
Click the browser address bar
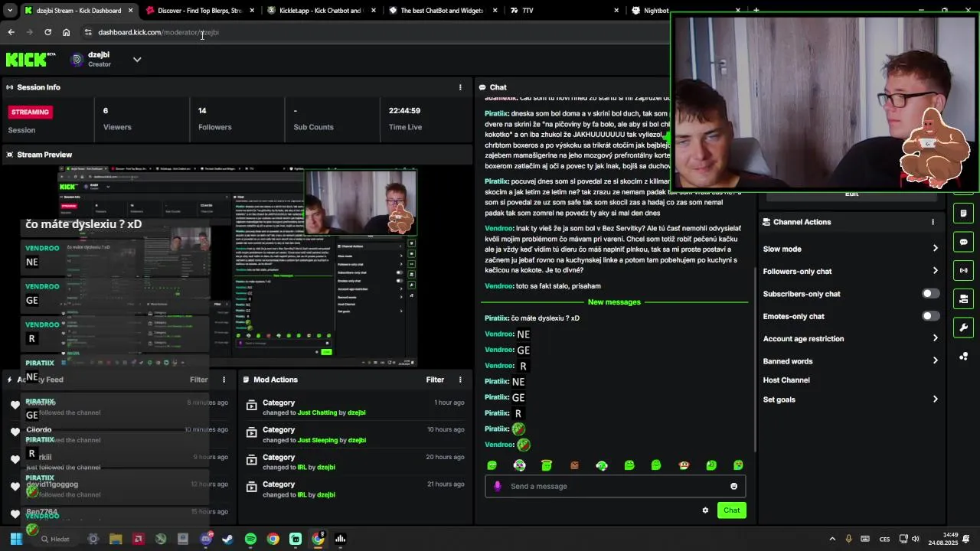(375, 32)
